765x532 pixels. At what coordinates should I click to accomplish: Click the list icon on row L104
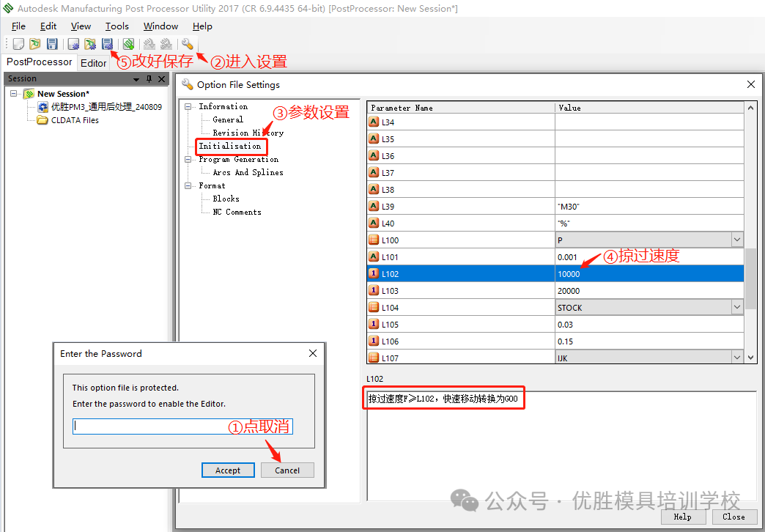click(x=374, y=307)
